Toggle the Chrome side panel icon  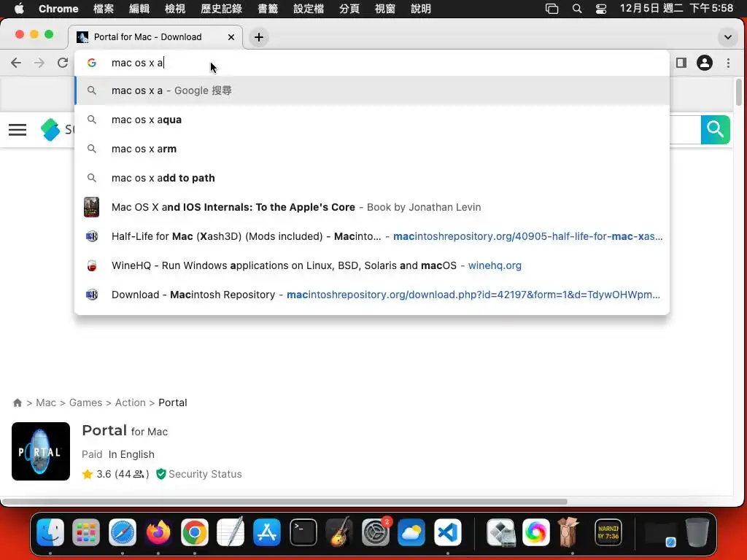pyautogui.click(x=681, y=63)
